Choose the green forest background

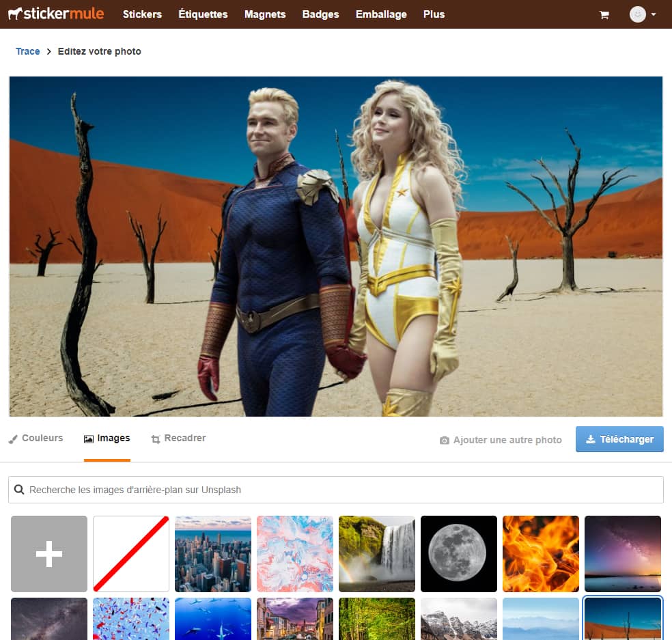(x=377, y=619)
